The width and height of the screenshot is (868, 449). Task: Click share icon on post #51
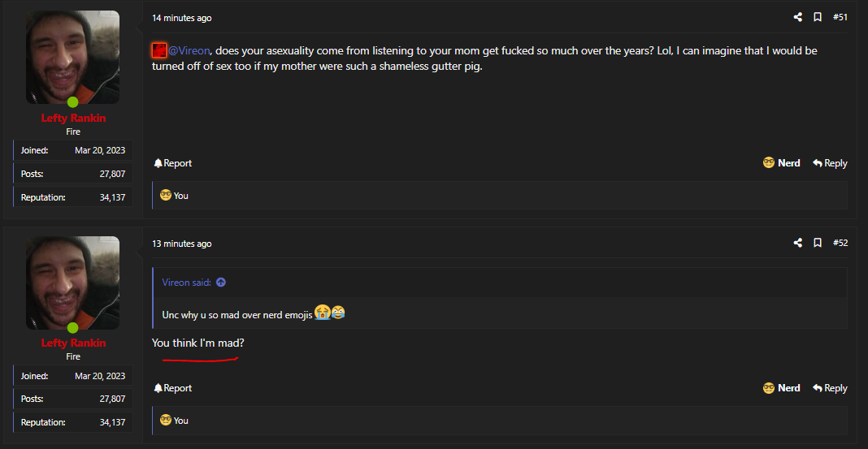797,17
